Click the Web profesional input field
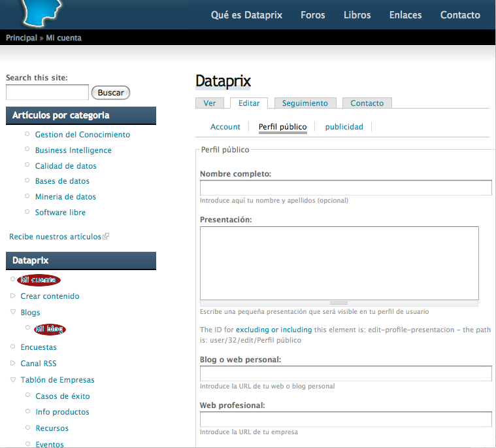The height and width of the screenshot is (448, 496). [346, 419]
